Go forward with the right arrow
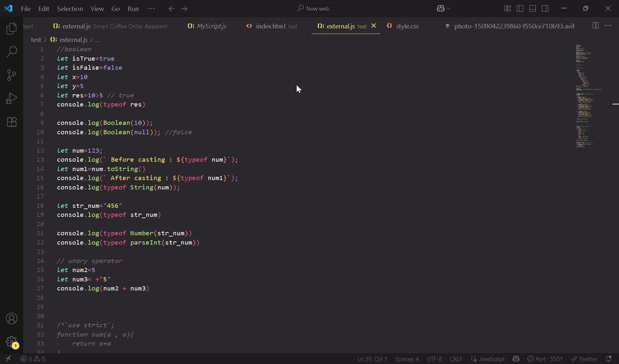The width and height of the screenshot is (619, 364). 185,9
